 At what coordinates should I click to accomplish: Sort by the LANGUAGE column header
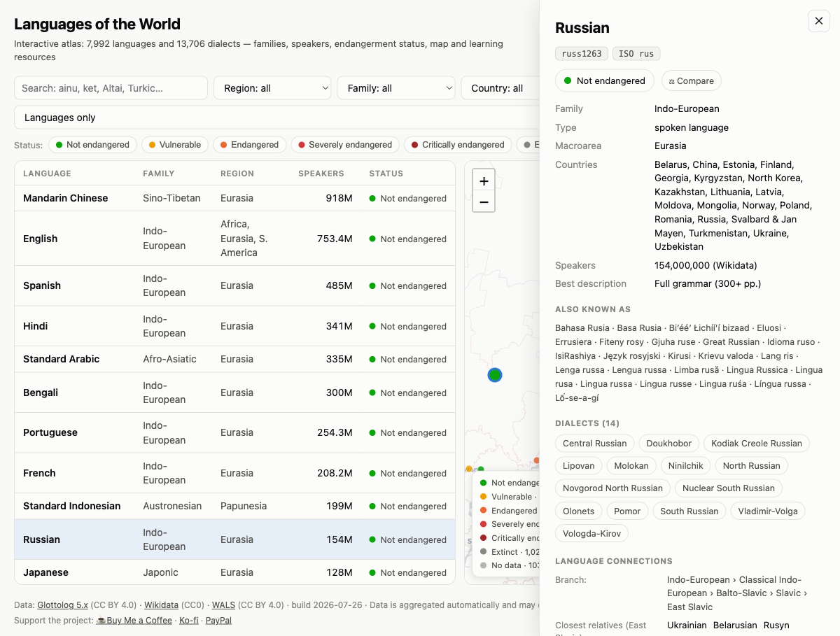point(47,174)
